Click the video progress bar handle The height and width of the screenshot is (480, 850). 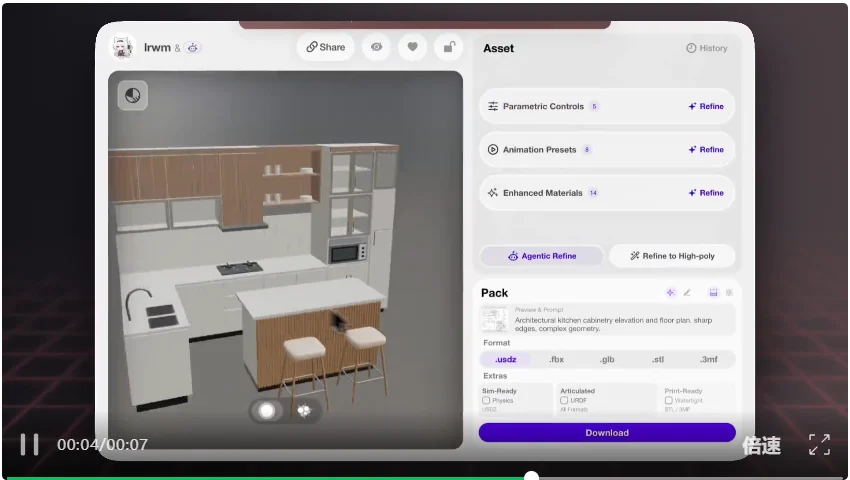(531, 477)
